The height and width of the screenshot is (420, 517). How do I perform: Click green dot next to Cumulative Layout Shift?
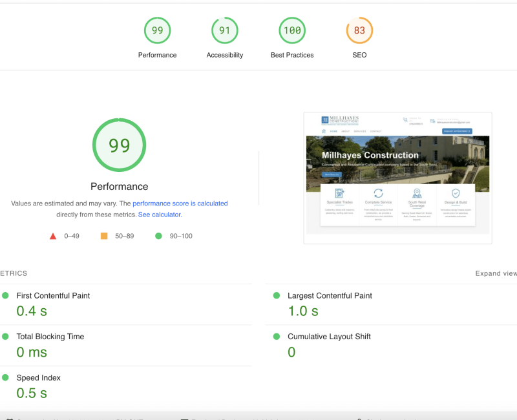[277, 337]
